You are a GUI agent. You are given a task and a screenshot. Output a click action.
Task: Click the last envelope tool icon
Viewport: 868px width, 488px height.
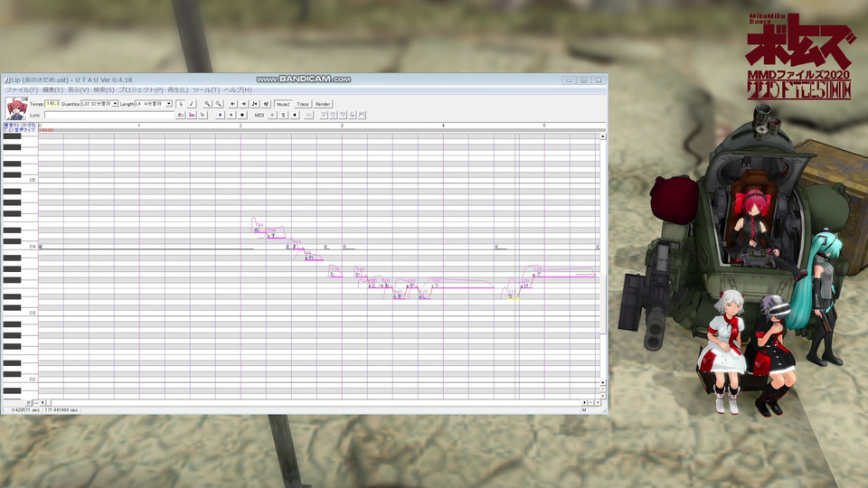pos(362,115)
